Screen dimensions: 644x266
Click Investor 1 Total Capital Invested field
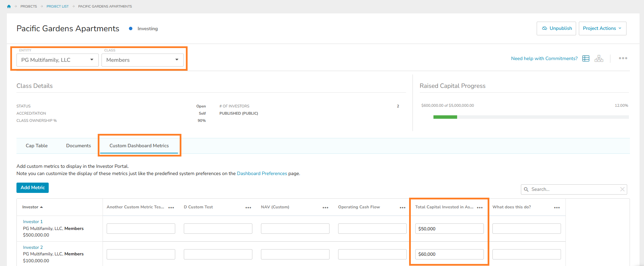coord(449,229)
